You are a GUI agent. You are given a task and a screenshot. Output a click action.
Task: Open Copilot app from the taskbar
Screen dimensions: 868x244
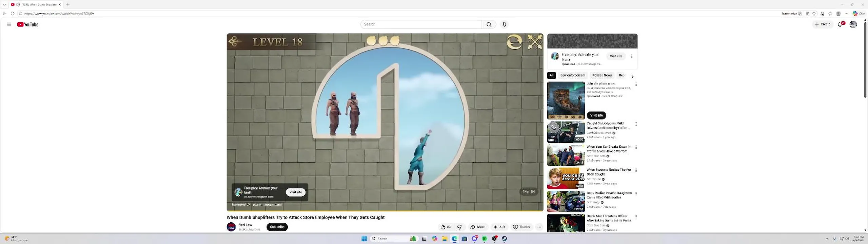435,239
